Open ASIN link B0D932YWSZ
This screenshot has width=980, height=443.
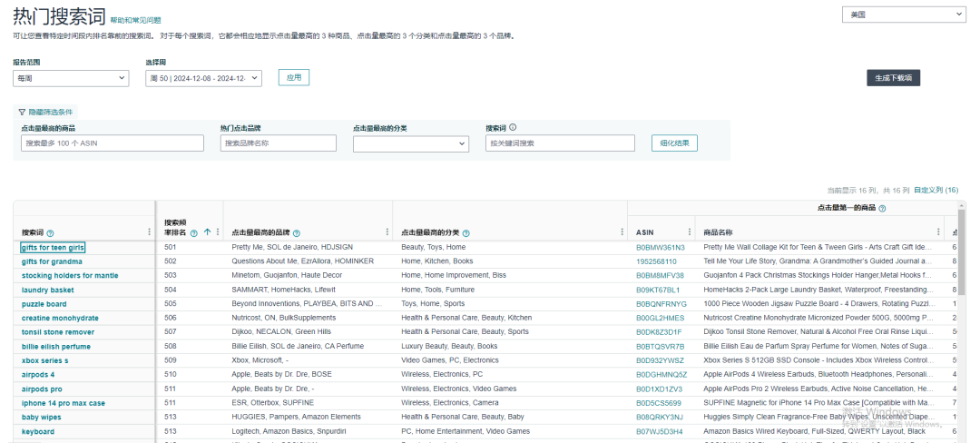(x=660, y=360)
